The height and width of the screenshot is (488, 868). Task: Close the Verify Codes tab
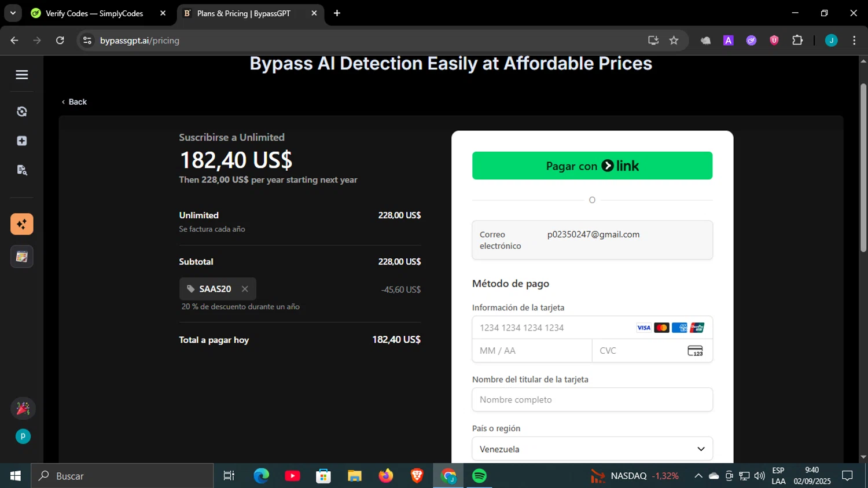(163, 13)
